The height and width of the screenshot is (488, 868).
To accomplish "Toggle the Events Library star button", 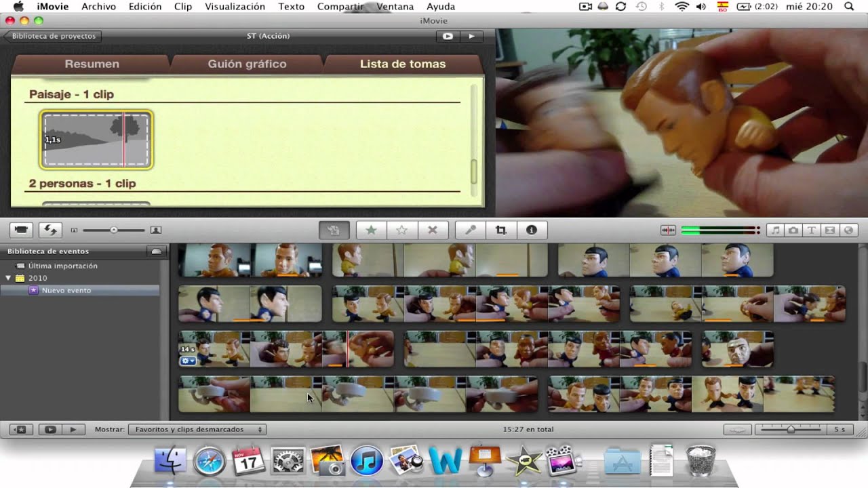I will pyautogui.click(x=21, y=429).
